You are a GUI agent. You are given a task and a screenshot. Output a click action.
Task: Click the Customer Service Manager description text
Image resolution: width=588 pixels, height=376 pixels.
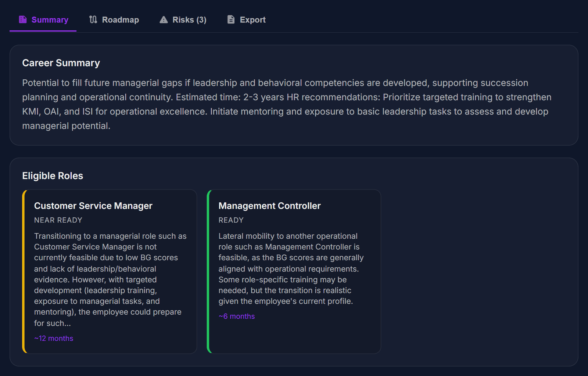point(110,279)
